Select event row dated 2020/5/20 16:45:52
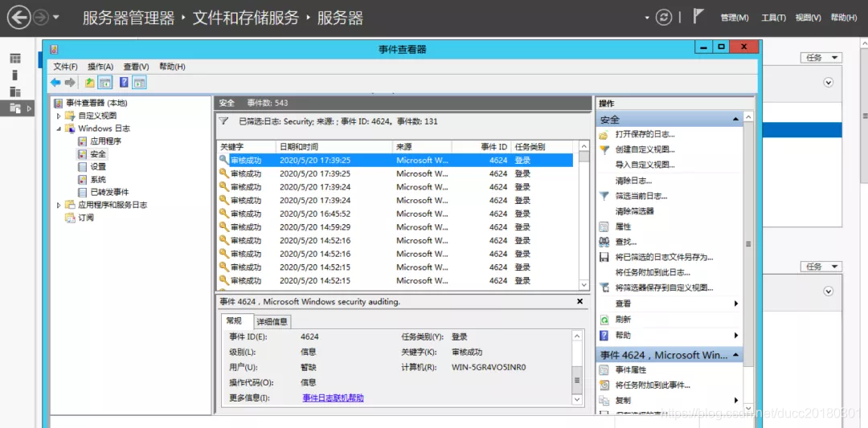The height and width of the screenshot is (428, 868). point(394,214)
